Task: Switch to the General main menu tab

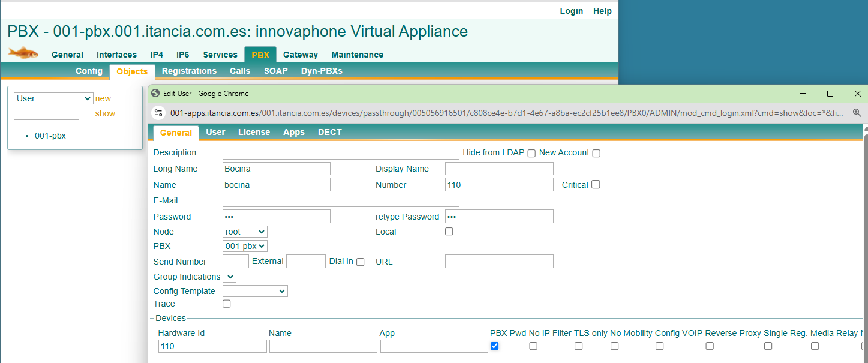Action: coord(67,55)
